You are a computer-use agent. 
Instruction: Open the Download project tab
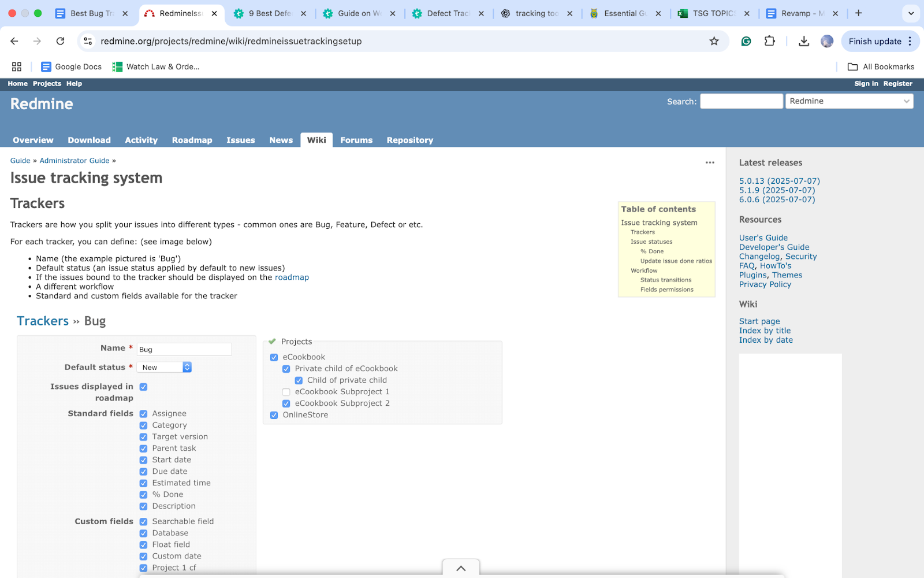tap(89, 140)
